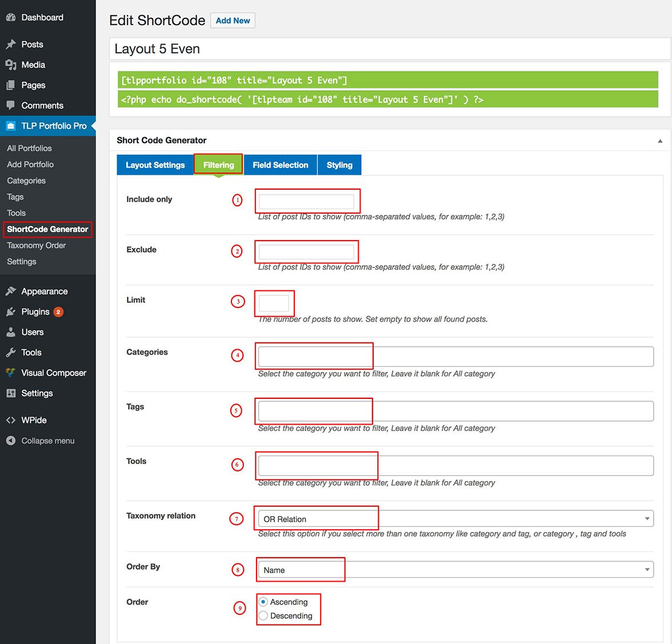This screenshot has width=672, height=644.
Task: Click the PHP do_shortcode code line
Action: coord(388,99)
